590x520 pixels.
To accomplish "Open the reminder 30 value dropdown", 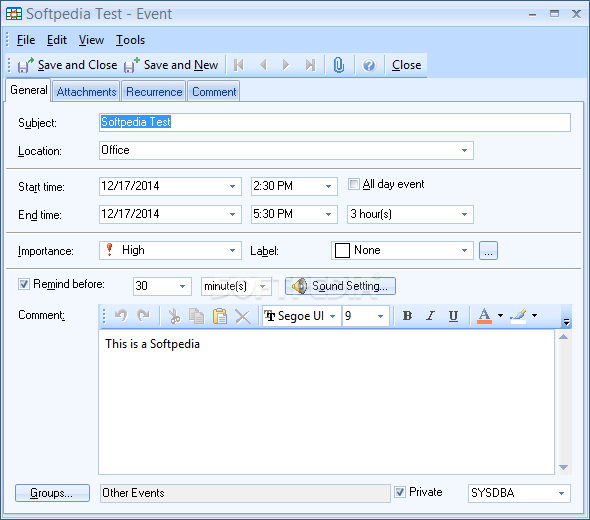I will pos(182,286).
